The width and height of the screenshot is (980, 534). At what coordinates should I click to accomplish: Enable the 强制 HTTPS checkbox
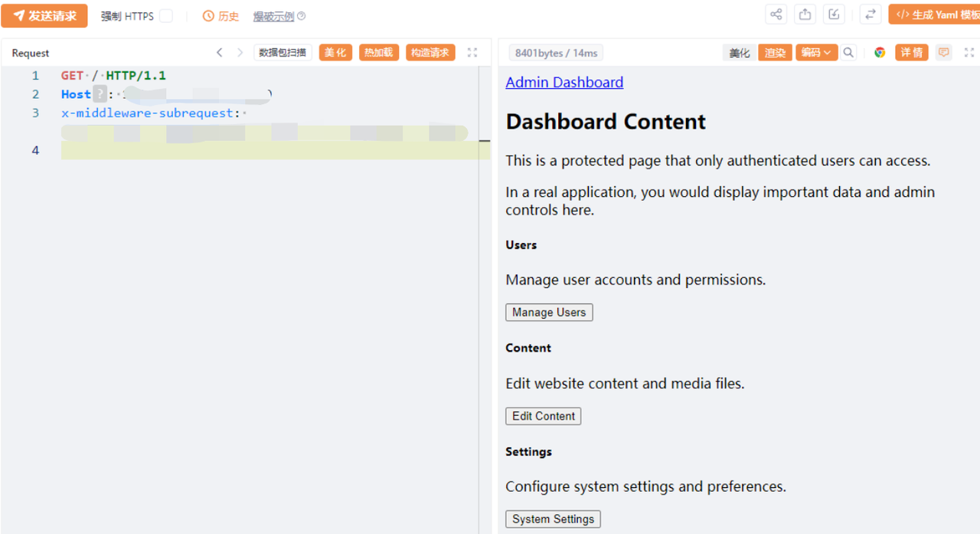click(166, 16)
